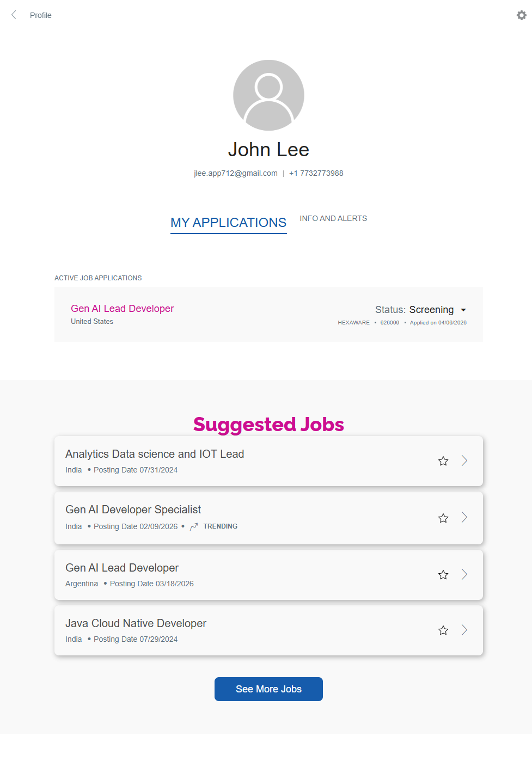The width and height of the screenshot is (532, 761).
Task: Click the John Lee profile avatar
Action: pyautogui.click(x=268, y=95)
